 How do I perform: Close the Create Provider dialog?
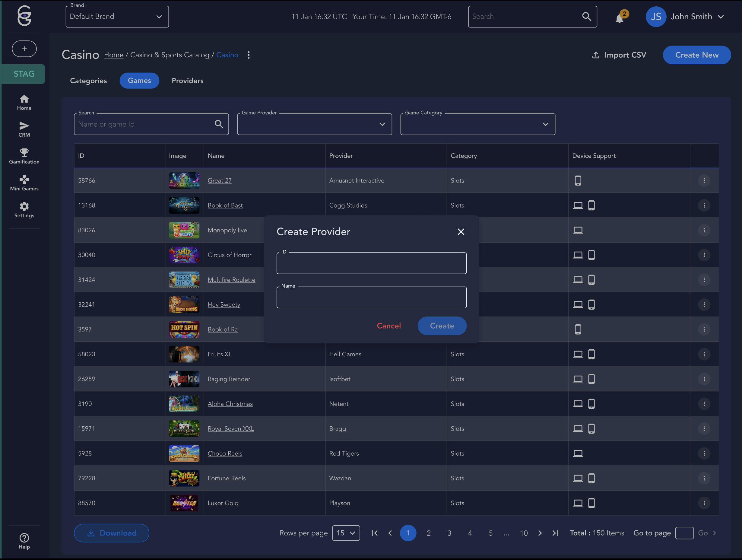coord(461,232)
